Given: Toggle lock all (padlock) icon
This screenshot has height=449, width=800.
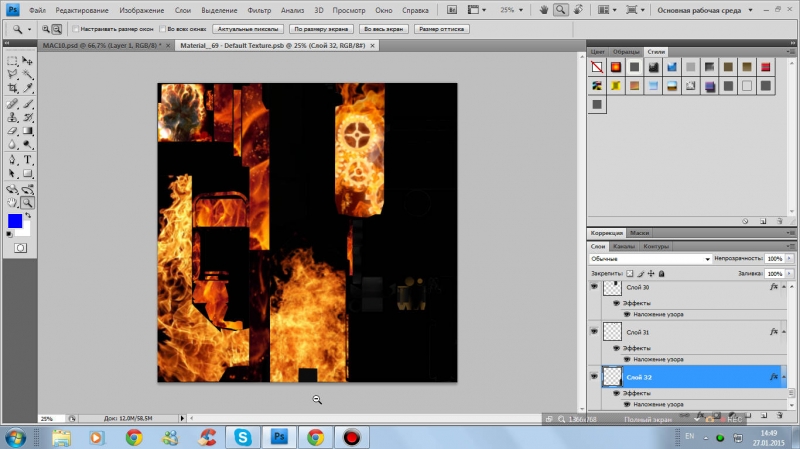Looking at the screenshot, I should (662, 273).
